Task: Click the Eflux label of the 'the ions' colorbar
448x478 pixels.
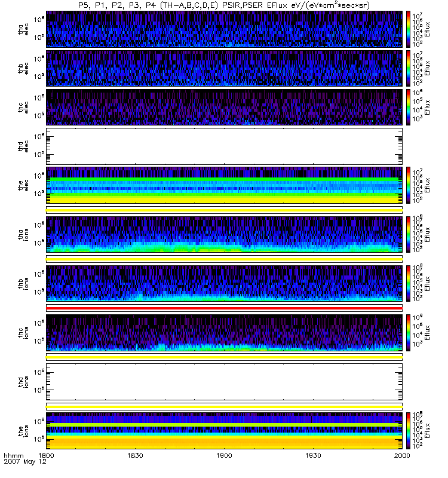Action: coord(427,431)
